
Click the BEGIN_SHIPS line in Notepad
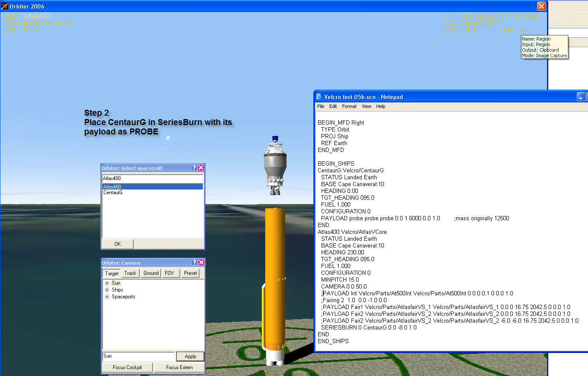(x=336, y=163)
